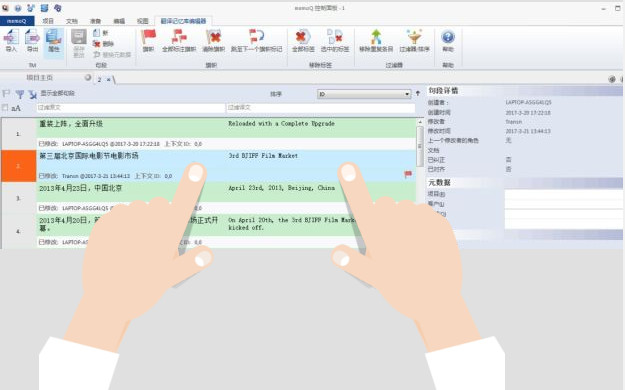This screenshot has height=390, width=625.
Task: Click the Flag All entries icon
Action: point(179,41)
